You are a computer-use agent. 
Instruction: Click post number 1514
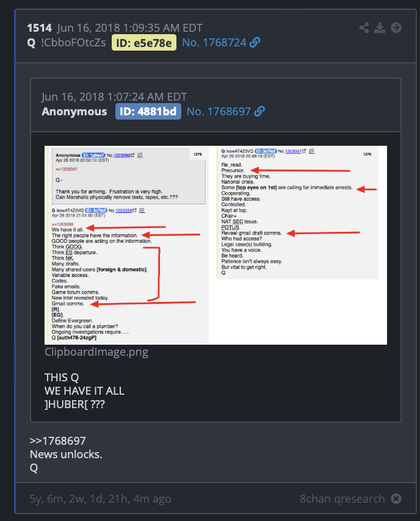(39, 28)
